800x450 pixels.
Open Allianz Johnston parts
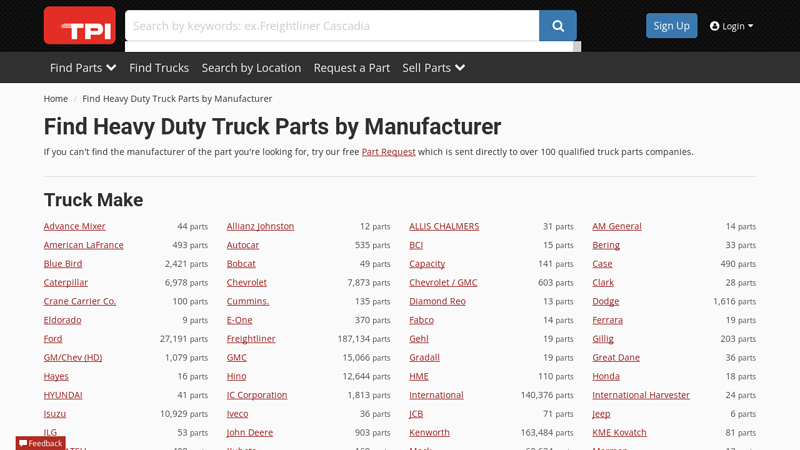(260, 226)
